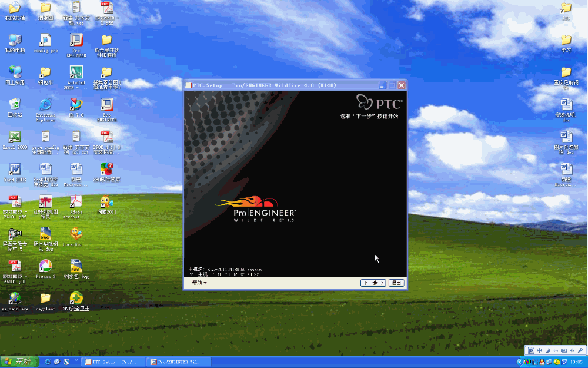Select the 词霸2011 desktop shortcut
This screenshot has height=368, width=588.
point(107,205)
